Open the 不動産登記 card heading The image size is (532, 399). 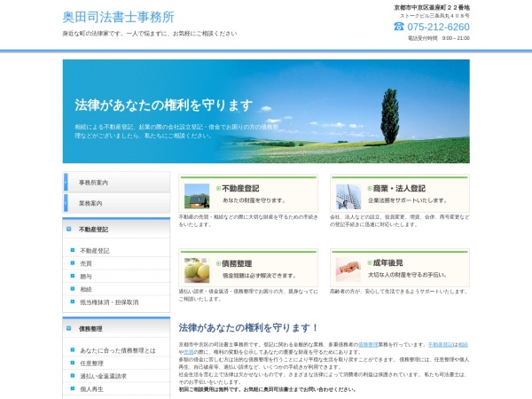tap(240, 188)
